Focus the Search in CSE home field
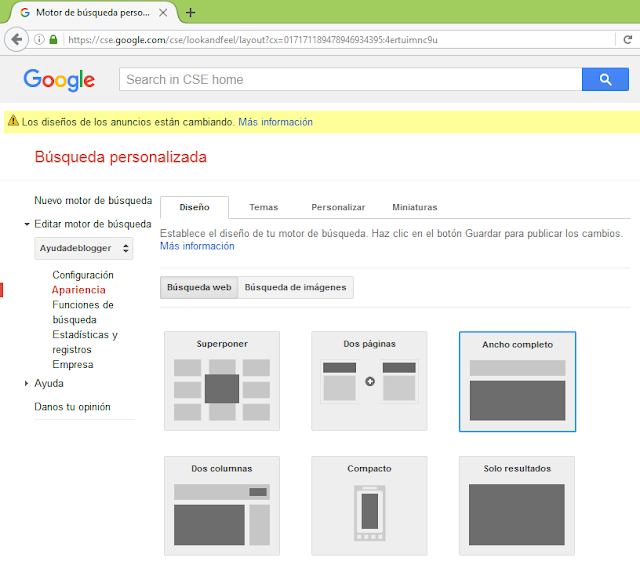Screen dimensions: 640x565 pos(350,79)
